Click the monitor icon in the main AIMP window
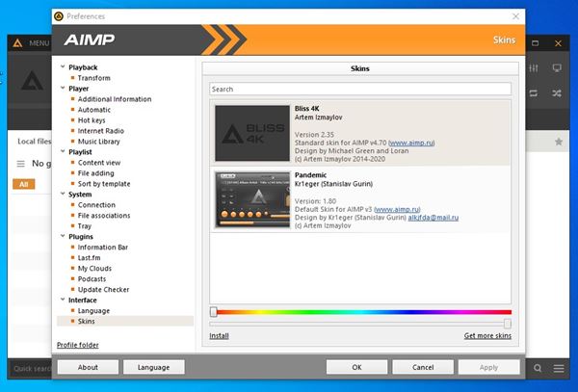Image resolution: width=578 pixels, height=392 pixels. (557, 68)
